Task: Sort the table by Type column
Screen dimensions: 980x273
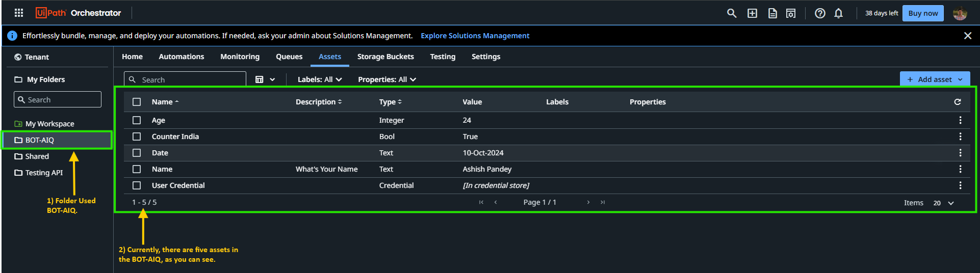Action: coord(391,102)
